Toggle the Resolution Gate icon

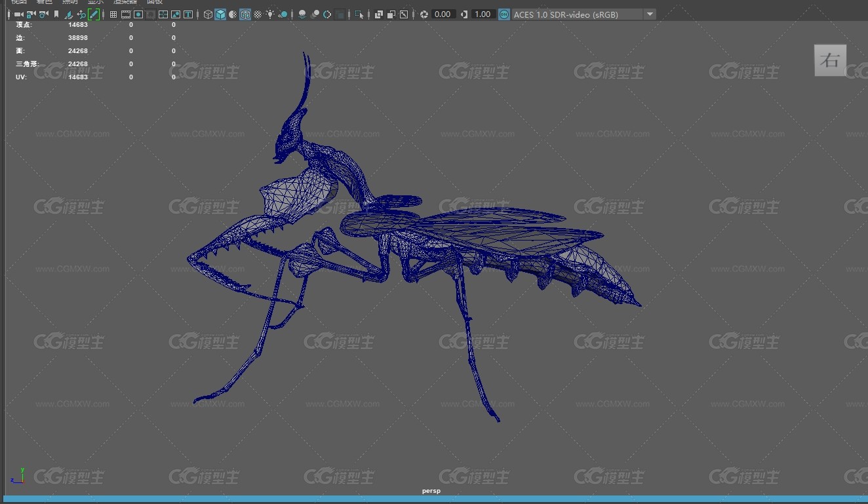[138, 14]
